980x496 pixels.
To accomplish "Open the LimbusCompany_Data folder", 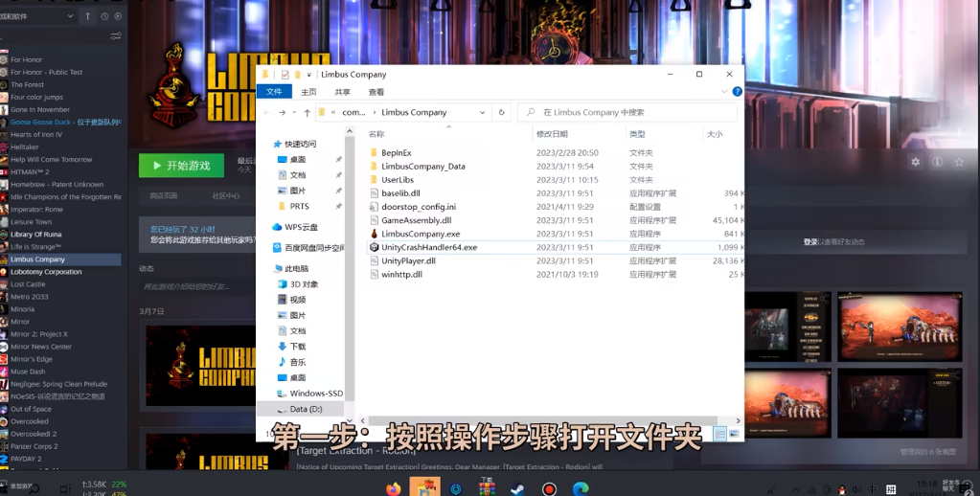I will 423,167.
